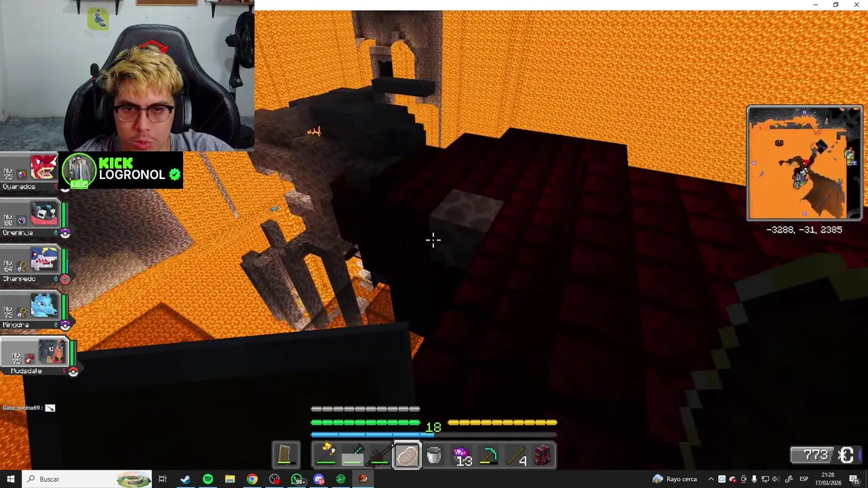Open the Windows Start menu

[x=10, y=479]
